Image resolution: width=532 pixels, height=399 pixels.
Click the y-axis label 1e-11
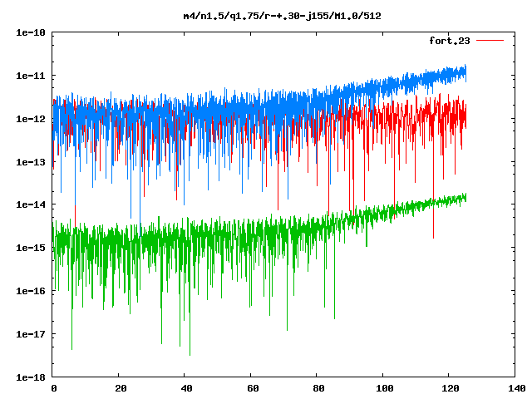coord(31,76)
